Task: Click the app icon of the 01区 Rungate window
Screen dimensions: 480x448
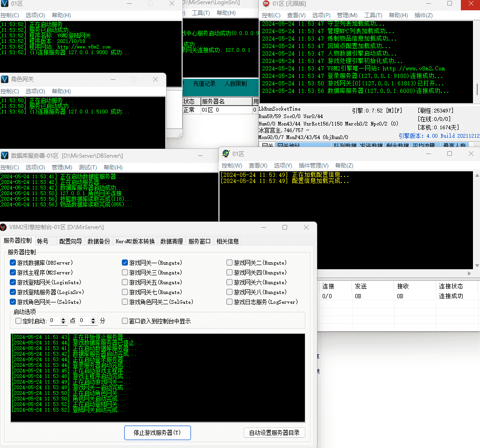Action: pos(226,154)
